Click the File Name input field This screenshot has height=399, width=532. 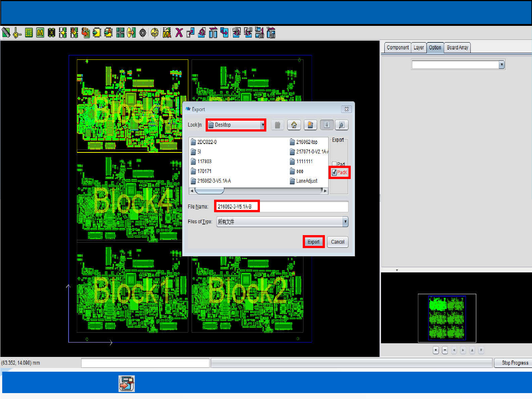click(x=282, y=206)
